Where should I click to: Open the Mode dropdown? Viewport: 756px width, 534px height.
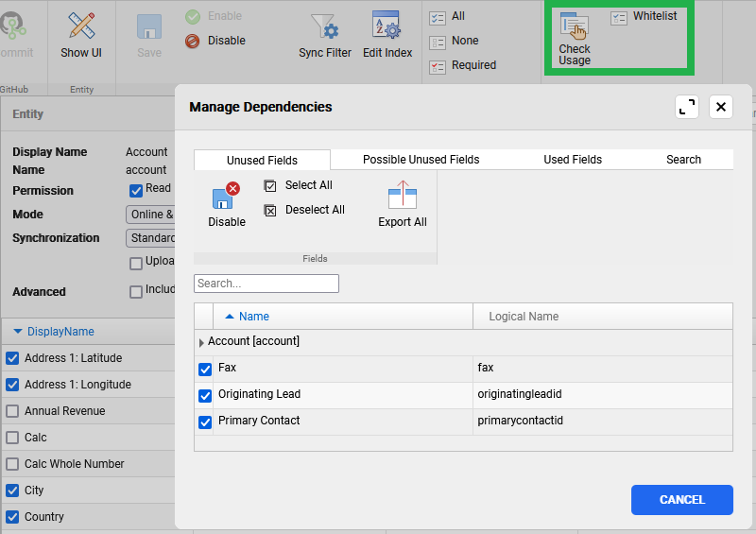[151, 215]
